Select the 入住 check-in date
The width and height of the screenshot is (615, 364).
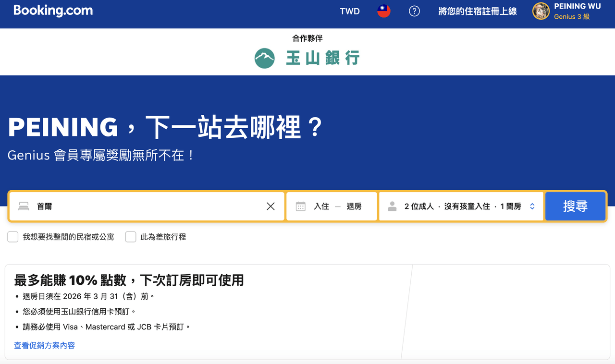click(321, 206)
